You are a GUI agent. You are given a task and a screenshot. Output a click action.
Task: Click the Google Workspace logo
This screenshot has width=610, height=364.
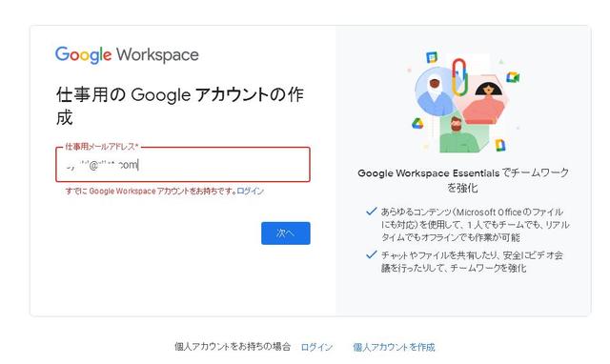pyautogui.click(x=127, y=55)
